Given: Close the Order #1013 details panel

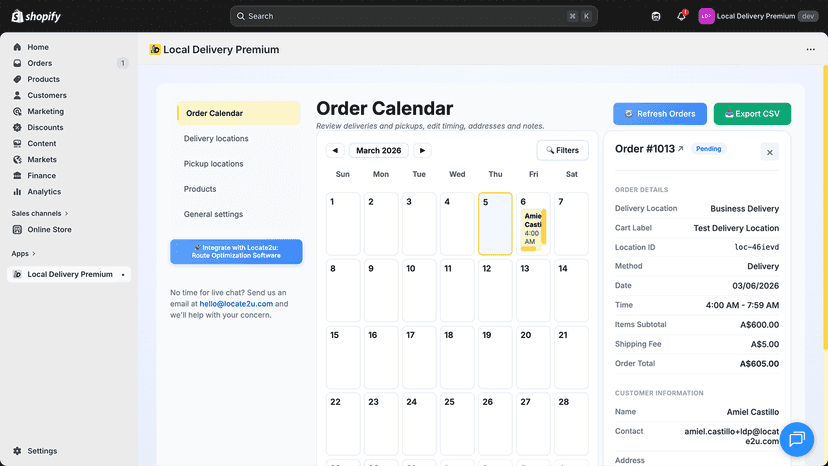Looking at the screenshot, I should (x=769, y=152).
